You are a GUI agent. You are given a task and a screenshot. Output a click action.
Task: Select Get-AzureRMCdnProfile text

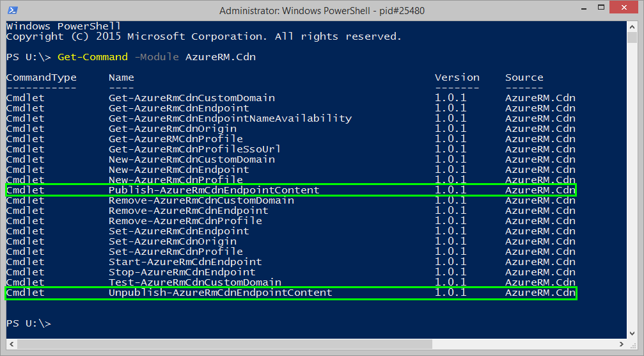click(176, 139)
